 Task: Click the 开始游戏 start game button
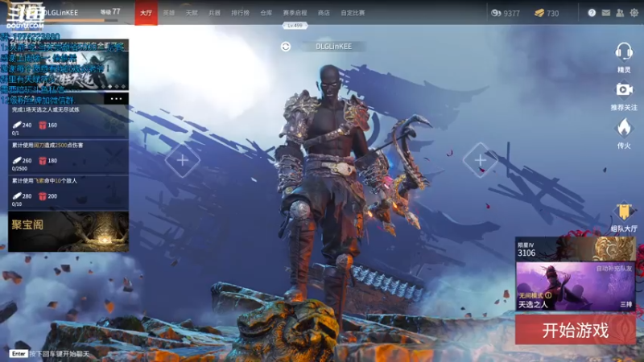[x=576, y=330]
